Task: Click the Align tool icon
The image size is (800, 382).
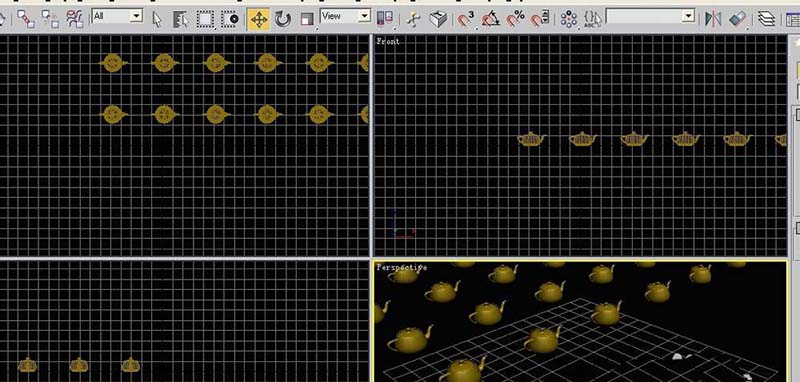Action: [737, 19]
